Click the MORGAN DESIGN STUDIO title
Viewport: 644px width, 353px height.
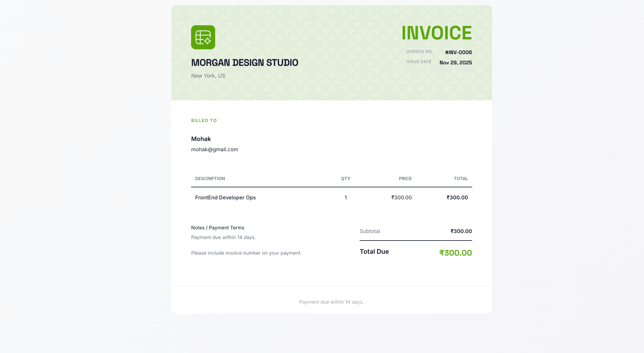point(244,63)
